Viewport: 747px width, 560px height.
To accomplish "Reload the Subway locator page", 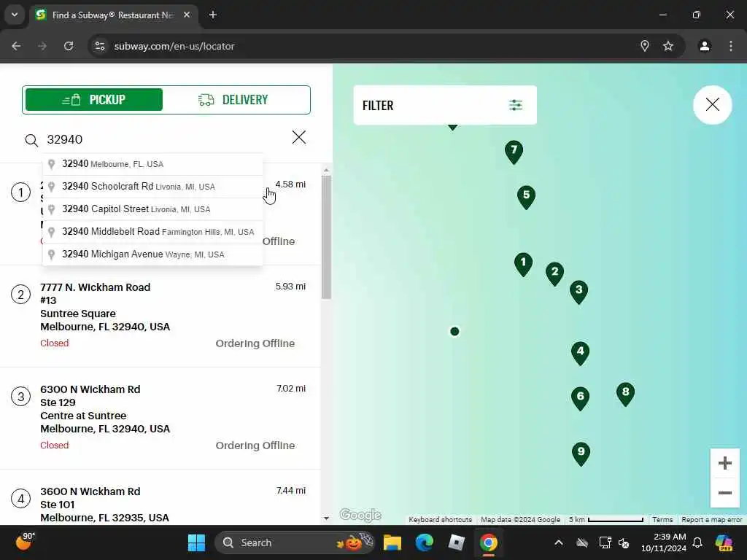I will click(69, 46).
